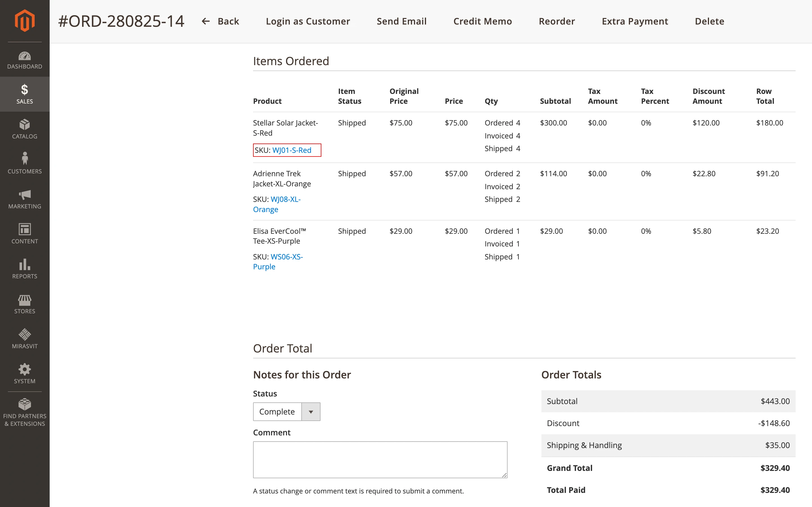Select the Sales sidebar icon
The image size is (812, 507).
25,94
